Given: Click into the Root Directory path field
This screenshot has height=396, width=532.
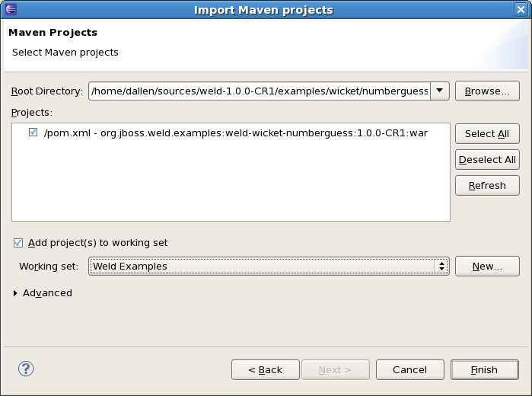Looking at the screenshot, I should (x=259, y=91).
